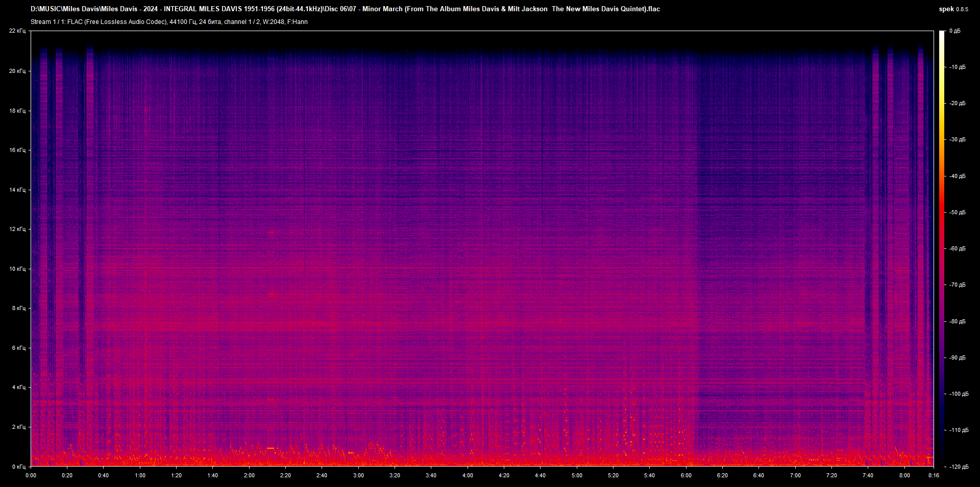Click the -120 дБ level scale label

coord(959,467)
